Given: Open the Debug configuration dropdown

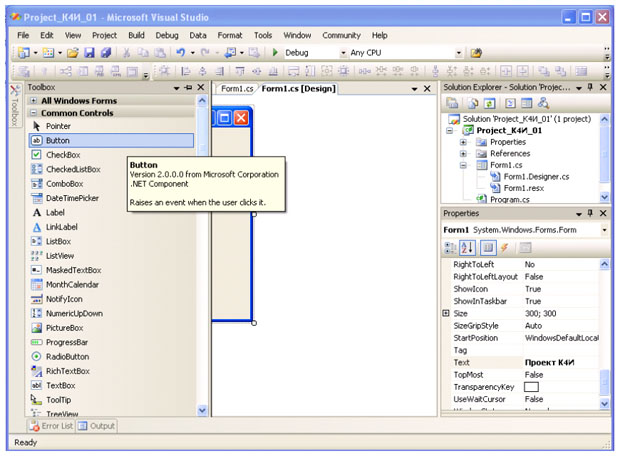Looking at the screenshot, I should (343, 53).
